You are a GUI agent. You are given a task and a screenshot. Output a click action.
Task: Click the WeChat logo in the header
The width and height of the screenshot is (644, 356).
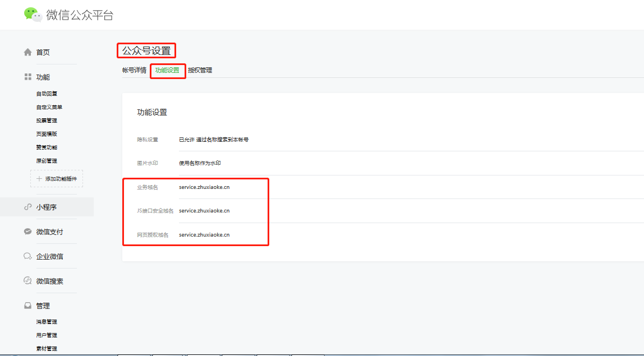click(x=34, y=15)
